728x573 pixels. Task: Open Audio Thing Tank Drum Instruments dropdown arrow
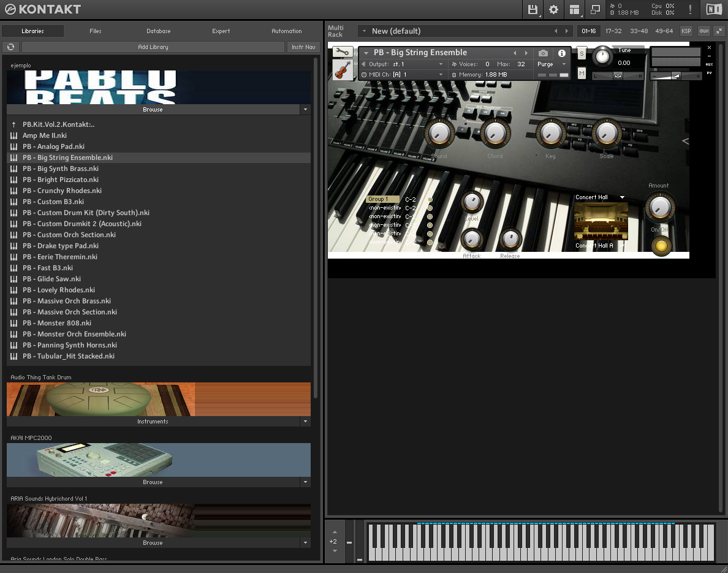tap(305, 422)
